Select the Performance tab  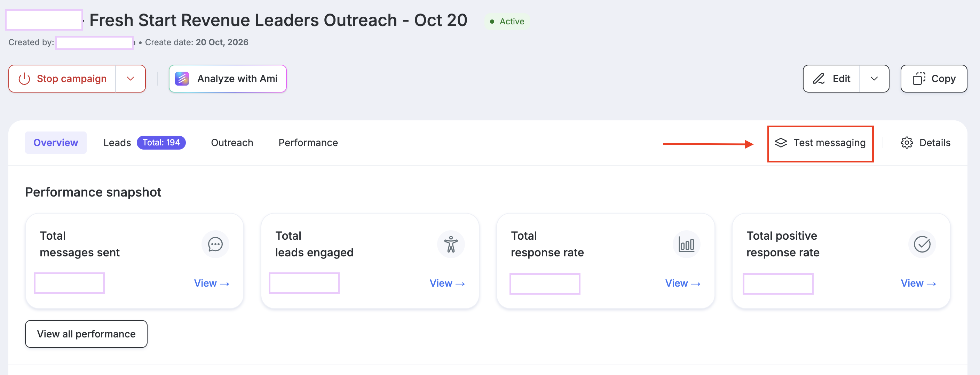click(x=308, y=143)
